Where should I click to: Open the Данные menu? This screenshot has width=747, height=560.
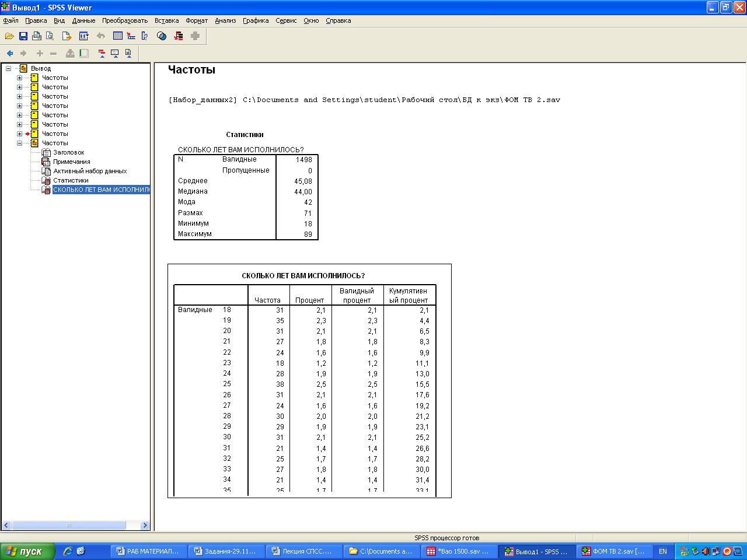83,20
